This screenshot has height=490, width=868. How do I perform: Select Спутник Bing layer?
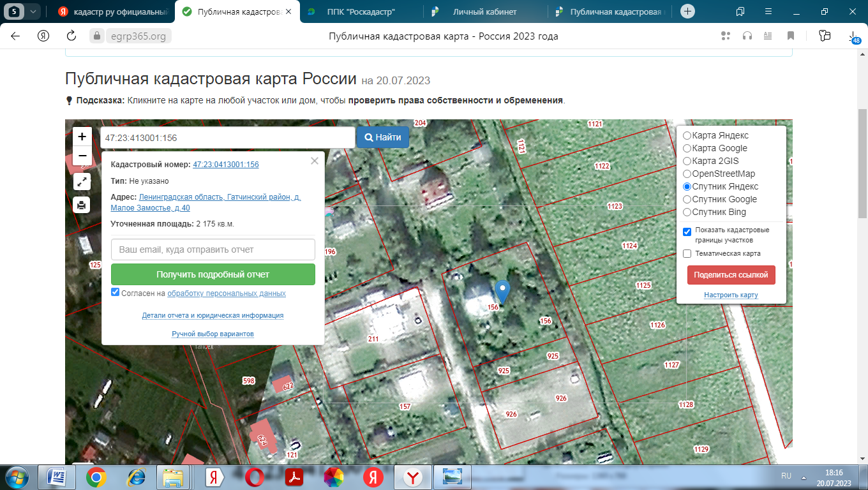tap(687, 212)
